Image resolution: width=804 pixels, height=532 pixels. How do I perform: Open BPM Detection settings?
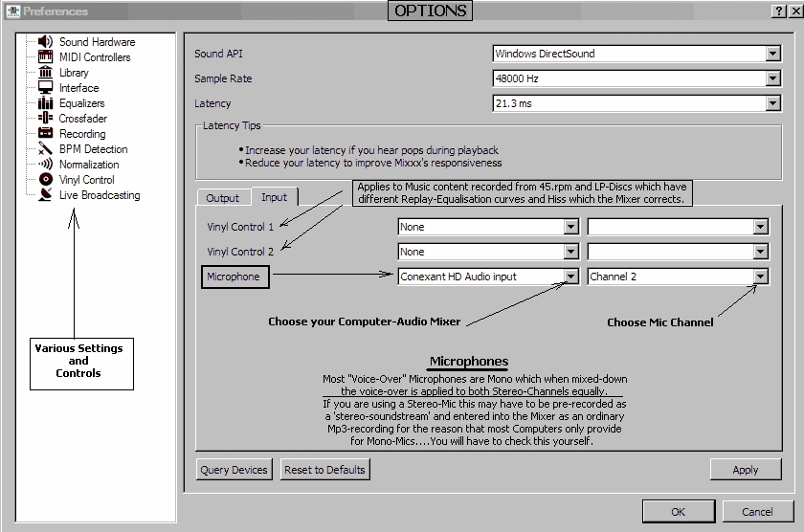point(94,149)
